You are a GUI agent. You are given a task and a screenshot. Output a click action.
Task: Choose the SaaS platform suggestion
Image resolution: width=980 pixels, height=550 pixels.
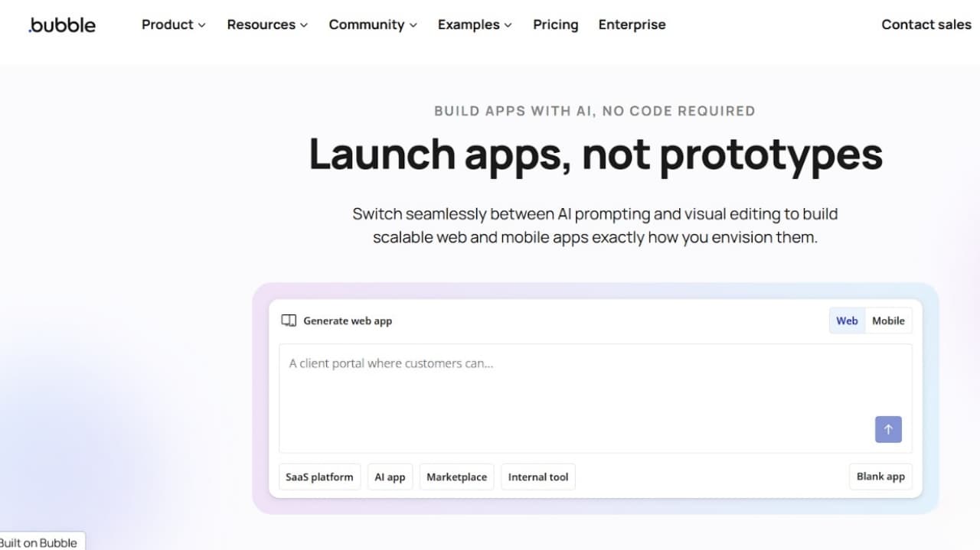pyautogui.click(x=319, y=477)
